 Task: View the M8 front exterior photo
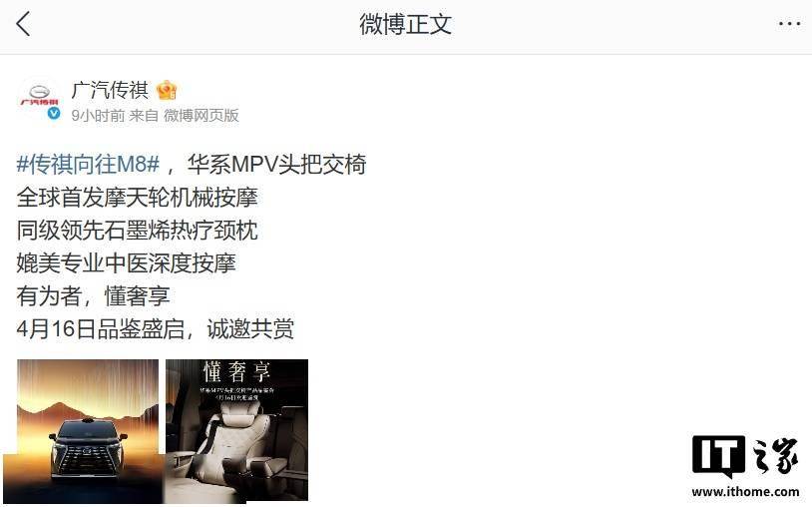click(88, 431)
